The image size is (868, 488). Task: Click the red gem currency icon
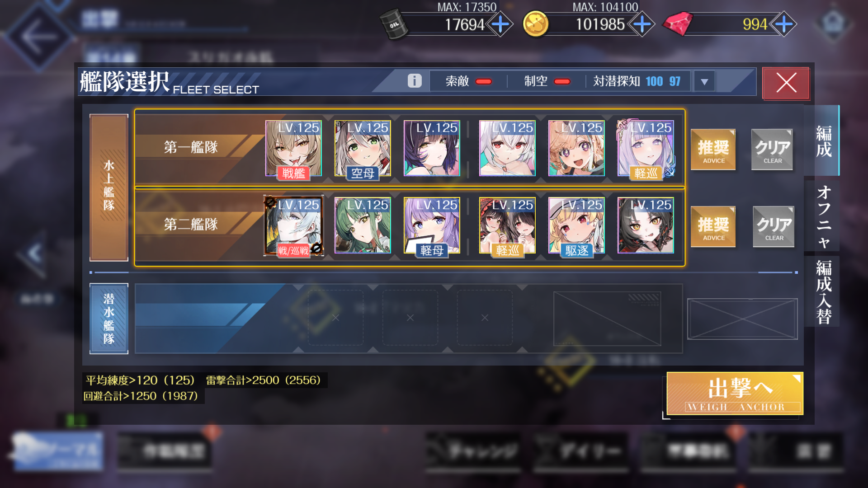677,23
